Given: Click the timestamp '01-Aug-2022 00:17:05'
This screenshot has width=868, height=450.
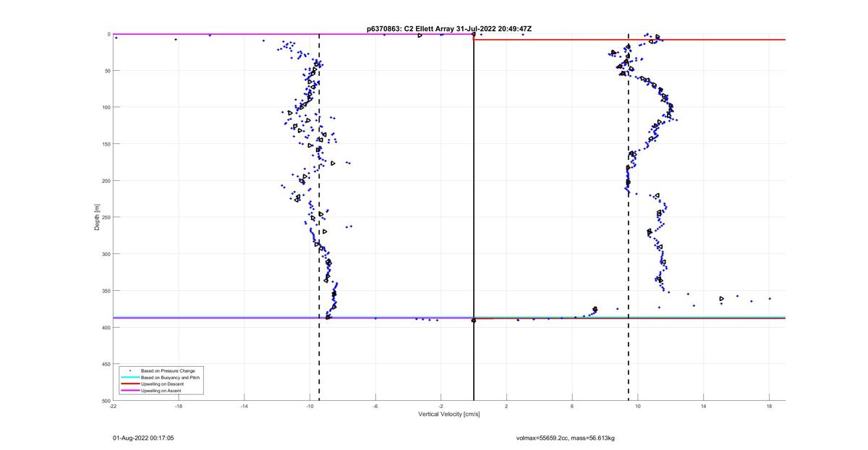Looking at the screenshot, I should click(143, 438).
